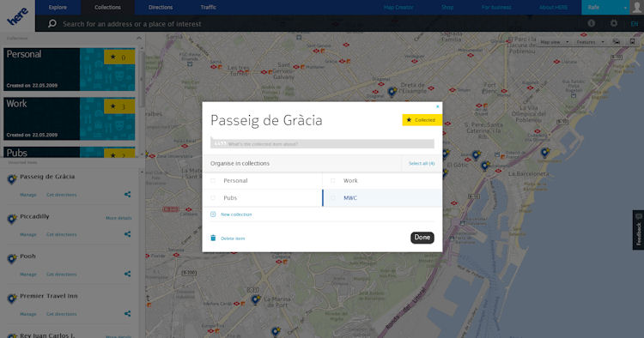This screenshot has height=338, width=644.
Task: Click the trash icon beside Delete item
Action: pos(213,238)
